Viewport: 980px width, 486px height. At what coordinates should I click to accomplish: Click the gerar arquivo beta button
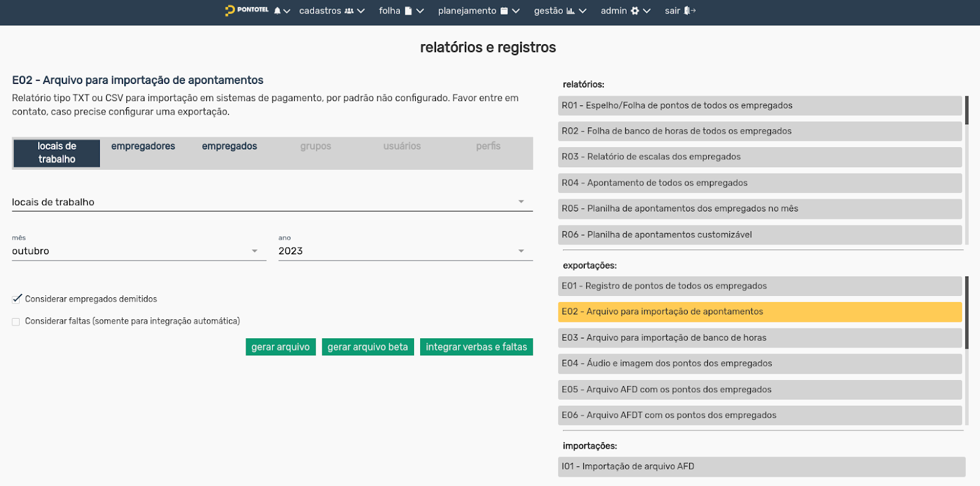(x=367, y=347)
